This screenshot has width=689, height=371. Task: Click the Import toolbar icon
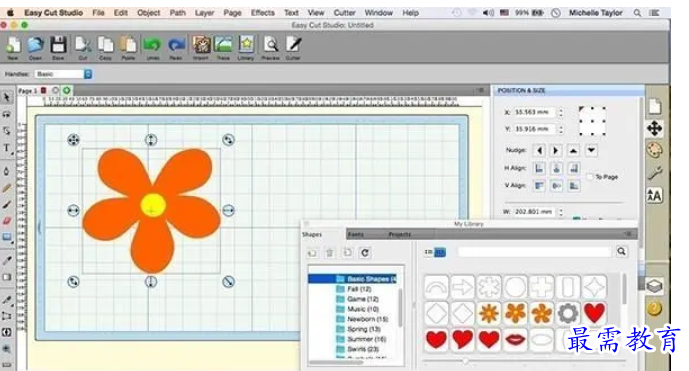click(201, 45)
